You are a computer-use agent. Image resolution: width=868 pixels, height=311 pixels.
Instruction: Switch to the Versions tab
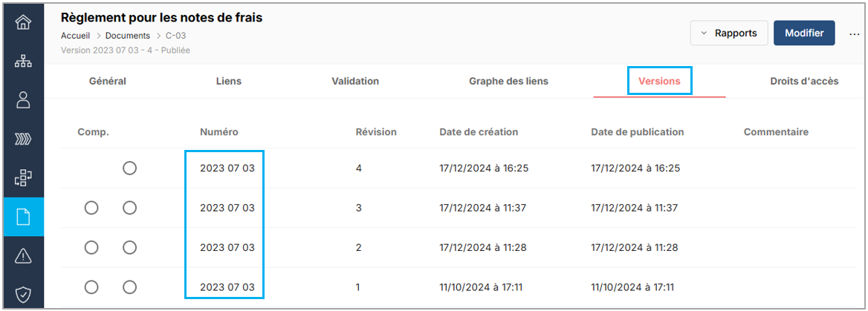(659, 81)
